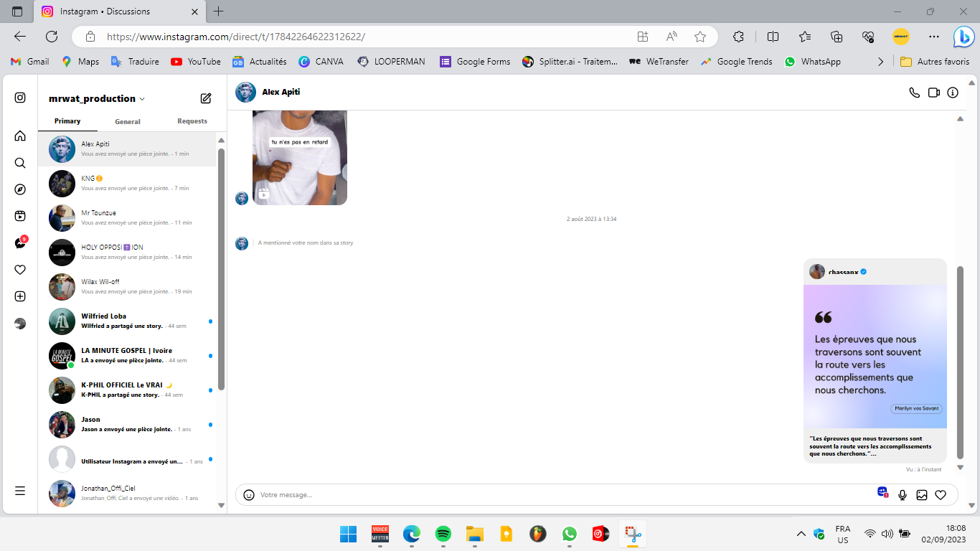The image size is (980, 551).
Task: Switch to the Requests tab
Action: [192, 121]
